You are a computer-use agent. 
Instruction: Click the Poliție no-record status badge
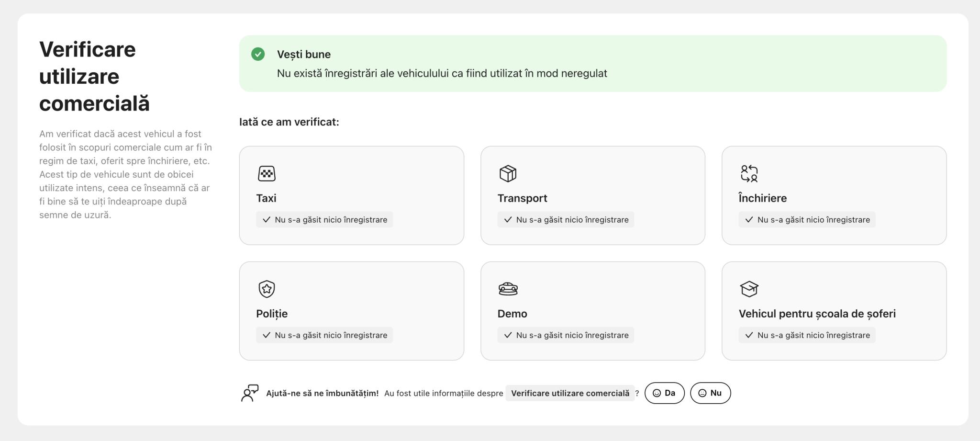tap(324, 335)
